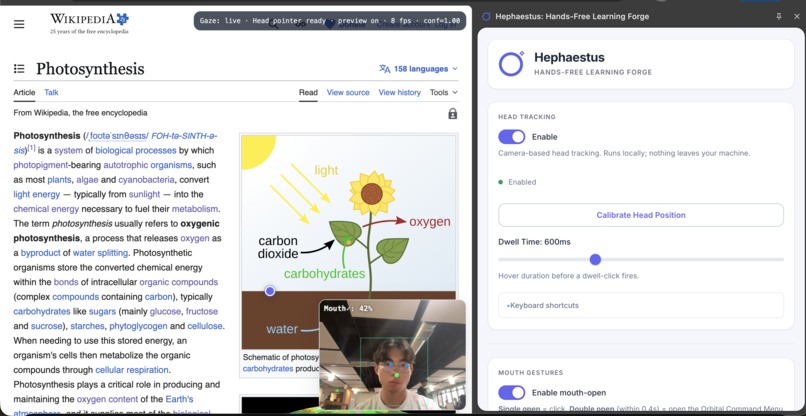The image size is (806, 416).
Task: Open the 158 languages dropdown
Action: coord(418,69)
